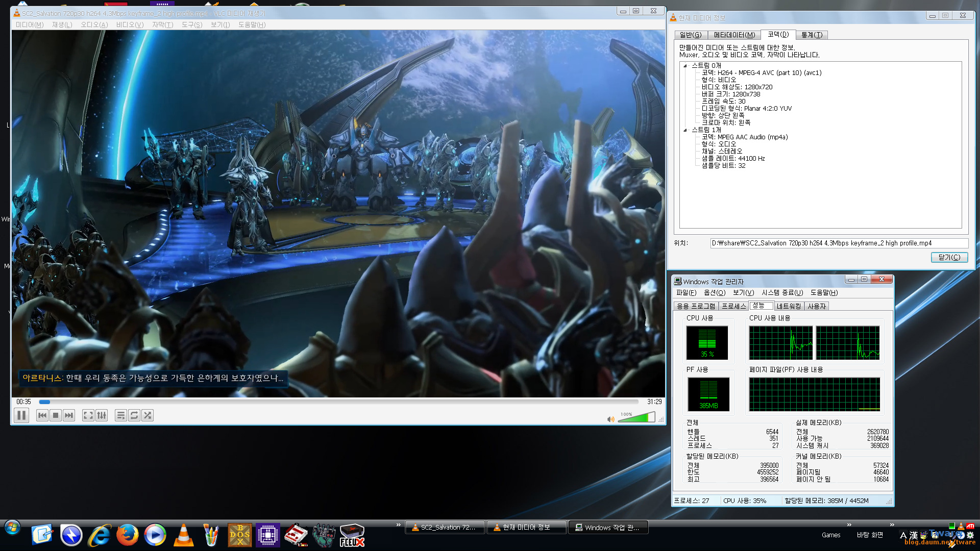Image resolution: width=980 pixels, height=551 pixels.
Task: Pause the video playback
Action: (x=21, y=415)
